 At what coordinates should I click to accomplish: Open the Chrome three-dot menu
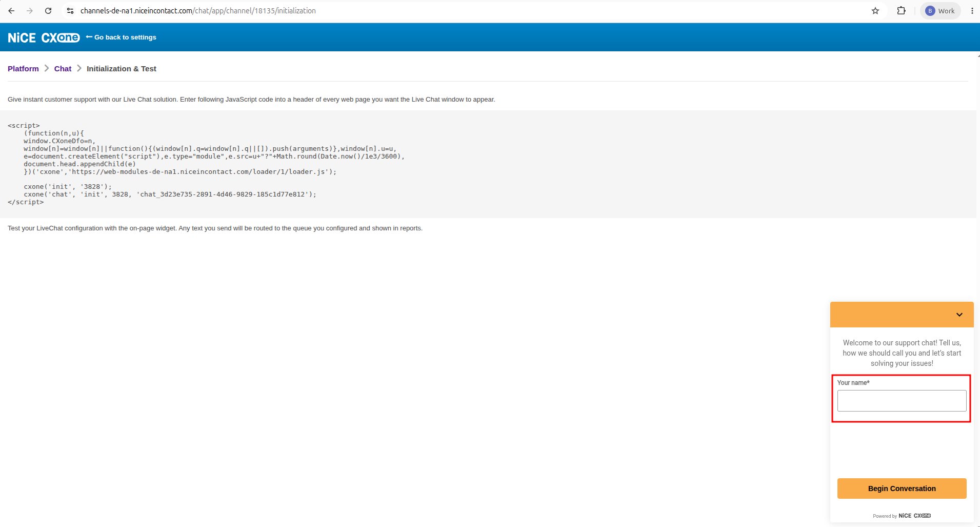point(972,11)
